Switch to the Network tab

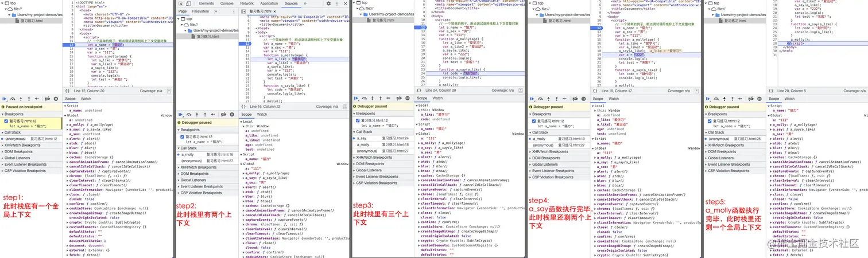pos(247,3)
